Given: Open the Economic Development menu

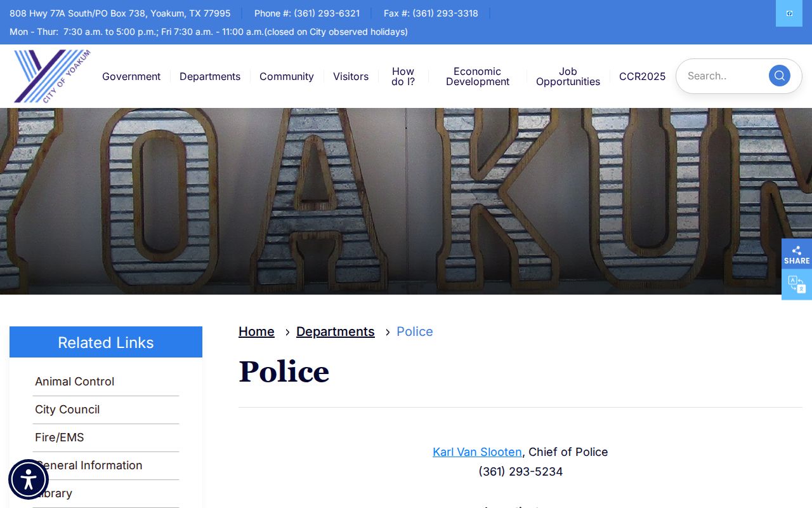Looking at the screenshot, I should (x=478, y=76).
